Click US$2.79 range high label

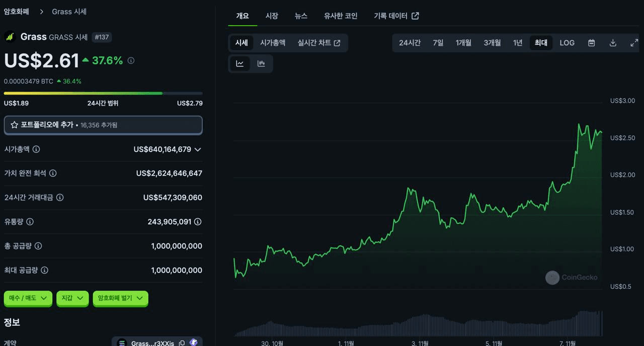pos(190,103)
